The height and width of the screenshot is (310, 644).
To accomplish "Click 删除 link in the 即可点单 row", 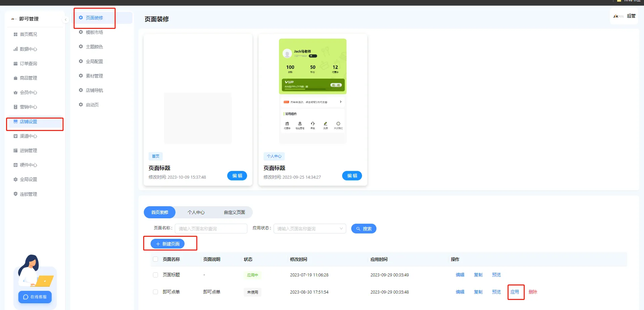I will coord(533,292).
